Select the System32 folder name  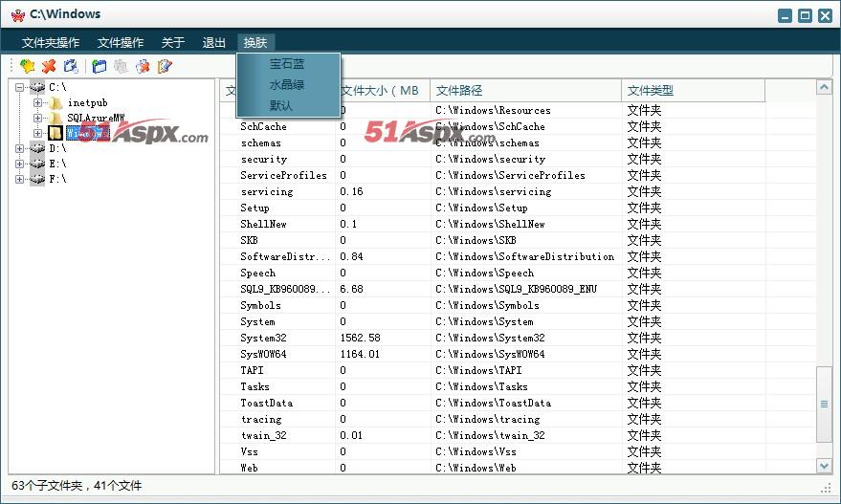[x=263, y=338]
